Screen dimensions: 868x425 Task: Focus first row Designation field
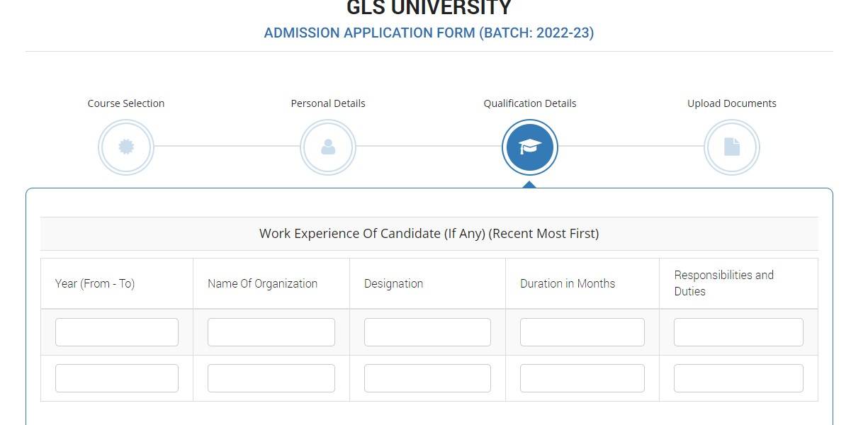pos(427,332)
